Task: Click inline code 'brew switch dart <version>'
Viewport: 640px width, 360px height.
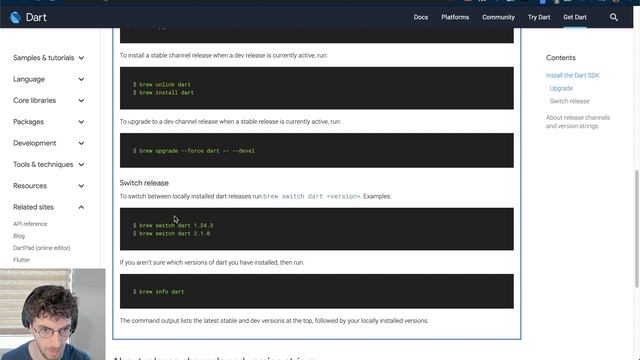Action: [x=312, y=196]
